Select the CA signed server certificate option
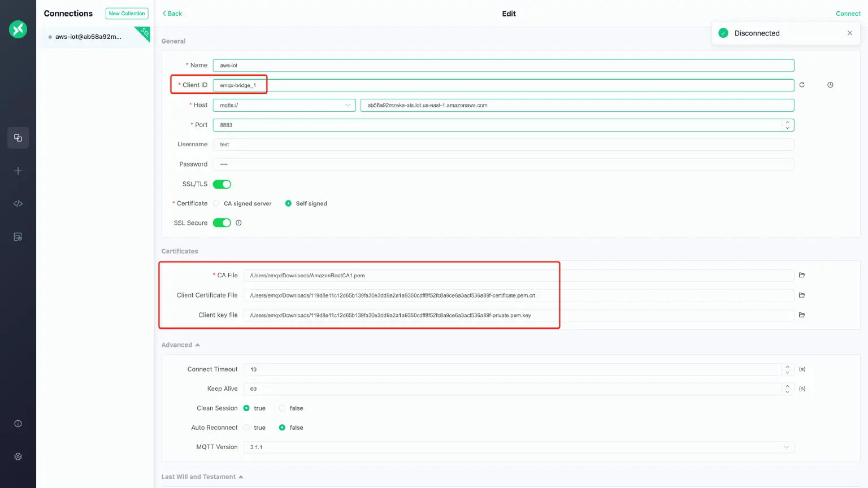 (216, 203)
